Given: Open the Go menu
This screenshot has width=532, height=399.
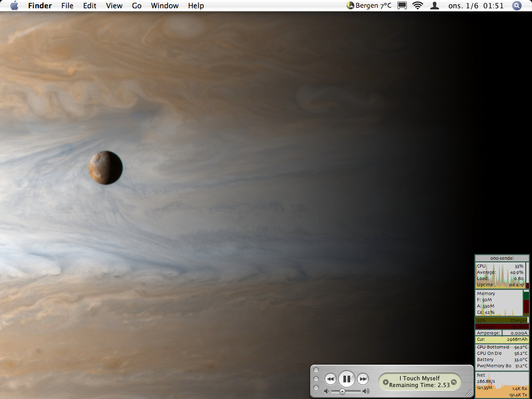Looking at the screenshot, I should (137, 6).
